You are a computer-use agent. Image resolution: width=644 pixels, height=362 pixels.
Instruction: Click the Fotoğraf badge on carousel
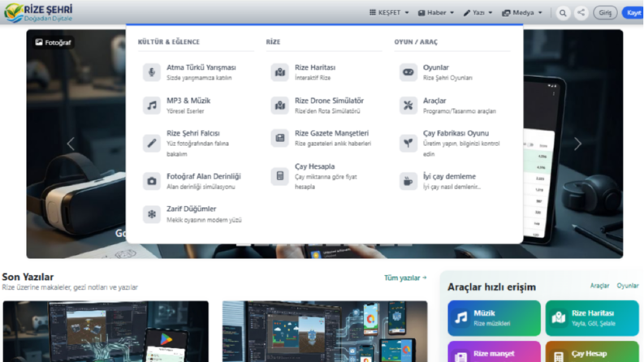pos(53,42)
